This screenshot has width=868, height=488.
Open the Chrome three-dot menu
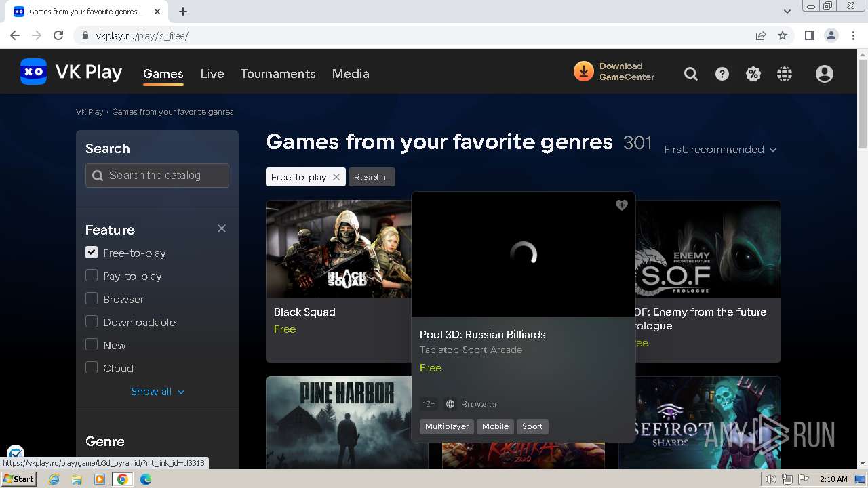point(853,35)
